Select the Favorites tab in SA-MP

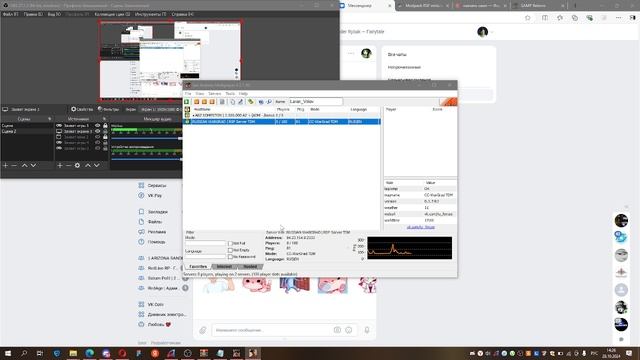tap(198, 267)
